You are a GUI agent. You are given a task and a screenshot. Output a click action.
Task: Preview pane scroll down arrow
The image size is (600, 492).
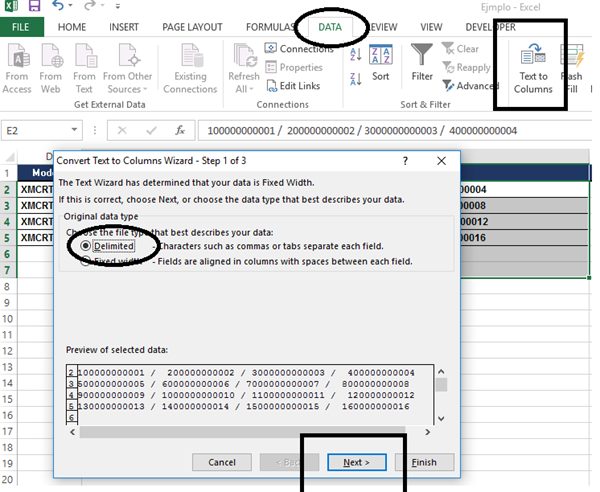(441, 419)
